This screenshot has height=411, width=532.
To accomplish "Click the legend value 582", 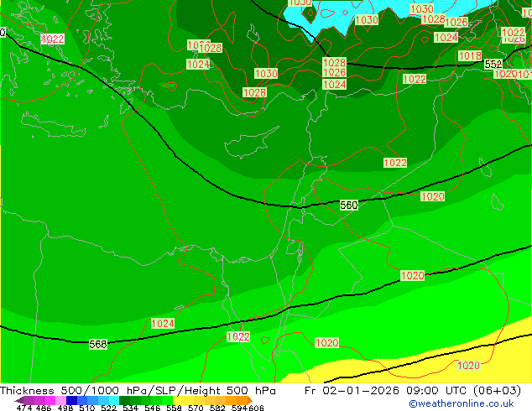I will click(x=216, y=408).
